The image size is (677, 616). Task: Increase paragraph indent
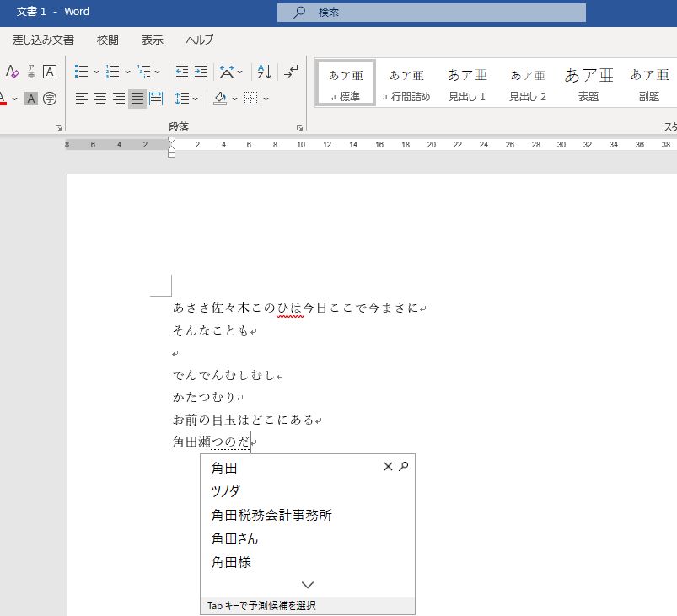201,72
